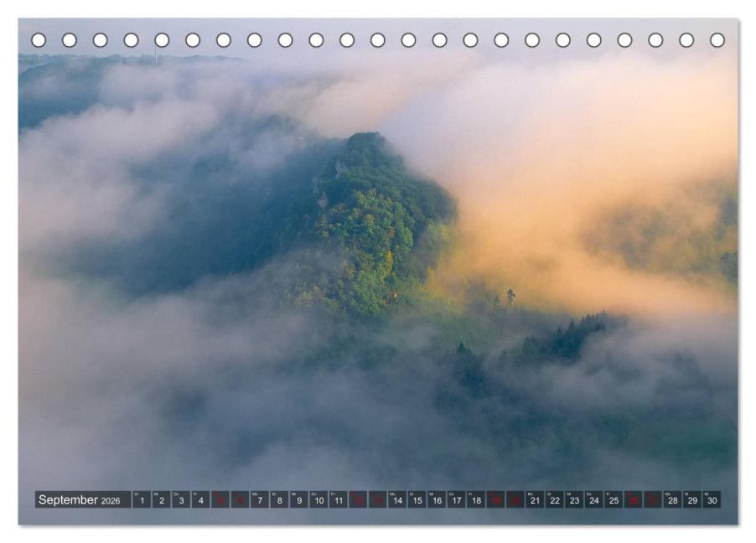Click date cell 17 in September

click(456, 500)
